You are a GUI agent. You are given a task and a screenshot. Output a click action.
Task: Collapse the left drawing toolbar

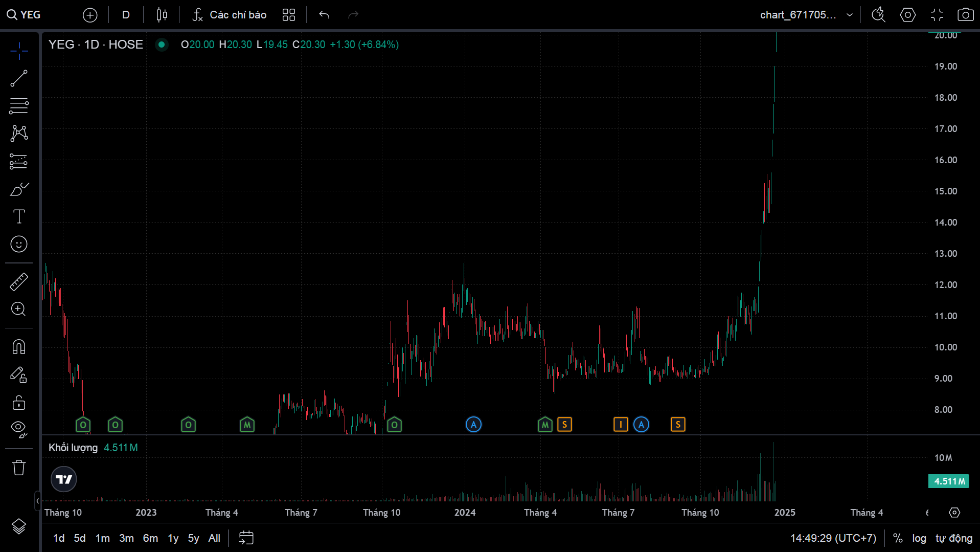[37, 501]
